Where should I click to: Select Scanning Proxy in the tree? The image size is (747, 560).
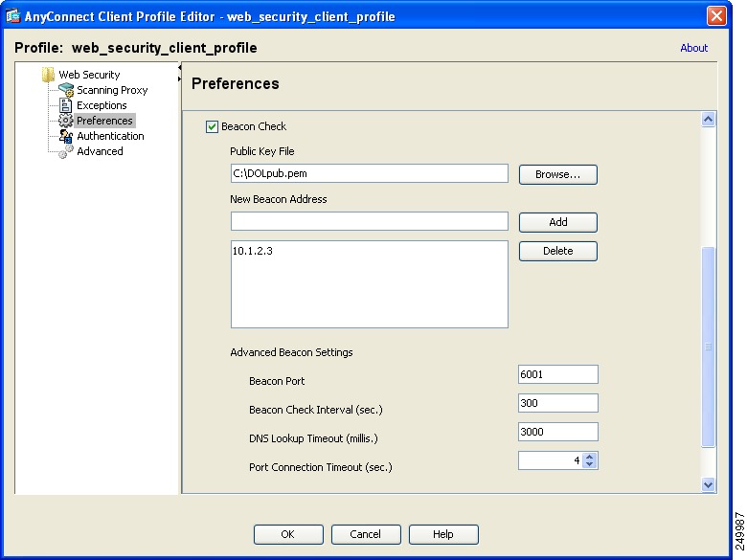pyautogui.click(x=112, y=90)
